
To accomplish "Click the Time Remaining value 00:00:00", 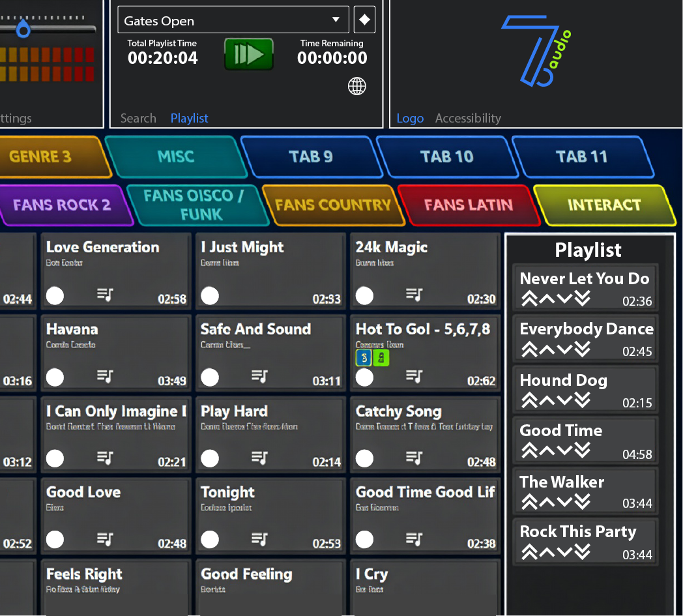I will click(332, 58).
